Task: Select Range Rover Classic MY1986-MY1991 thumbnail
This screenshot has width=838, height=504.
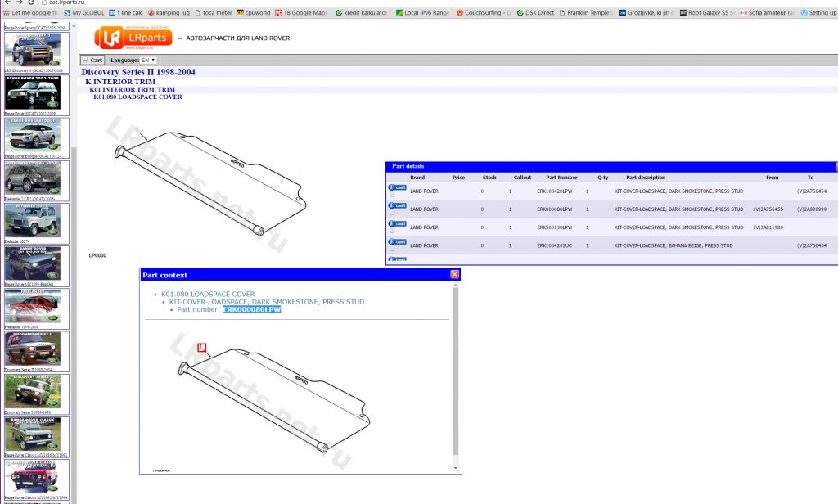Action: click(36, 437)
